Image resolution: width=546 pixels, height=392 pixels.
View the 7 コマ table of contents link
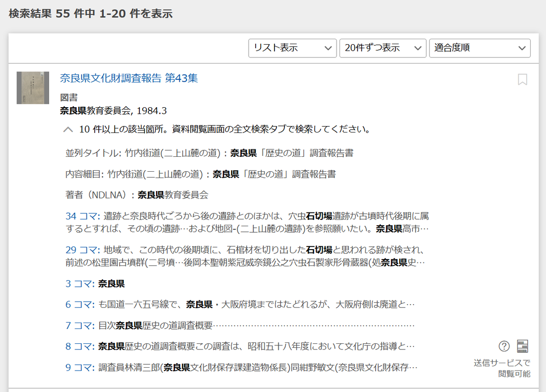(80, 326)
